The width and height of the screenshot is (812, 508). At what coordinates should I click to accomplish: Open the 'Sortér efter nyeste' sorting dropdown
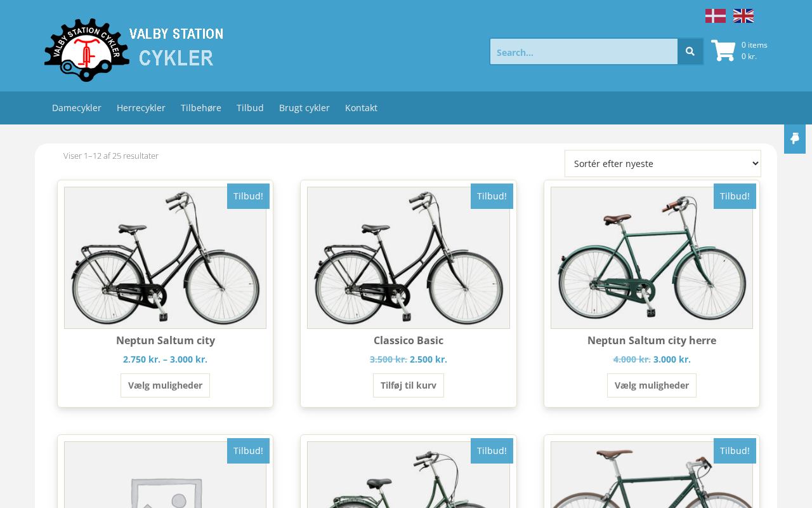pos(662,164)
